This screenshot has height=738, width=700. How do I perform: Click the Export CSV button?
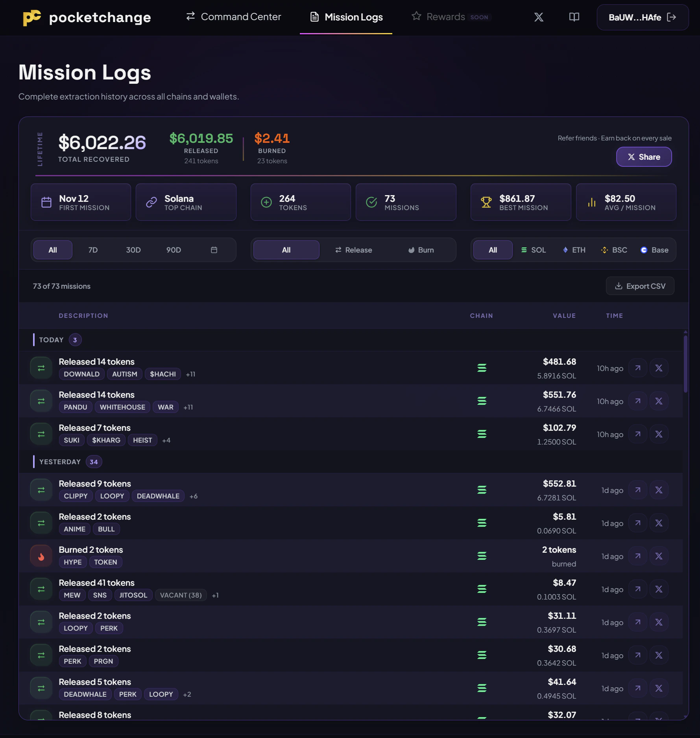[640, 286]
